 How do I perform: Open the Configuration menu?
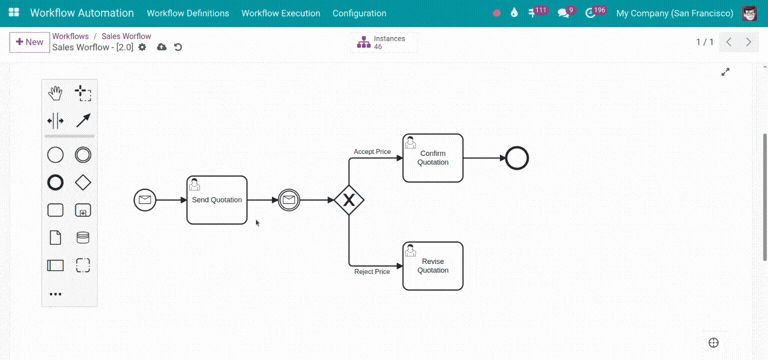tap(359, 13)
